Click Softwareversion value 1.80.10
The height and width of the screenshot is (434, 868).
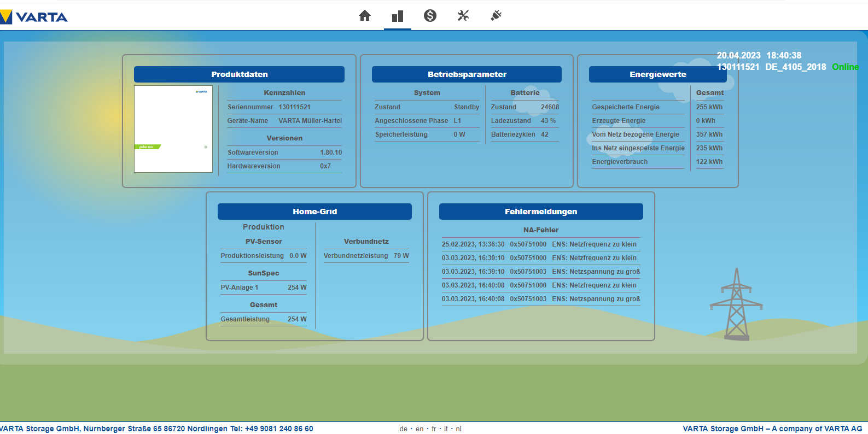pyautogui.click(x=331, y=153)
